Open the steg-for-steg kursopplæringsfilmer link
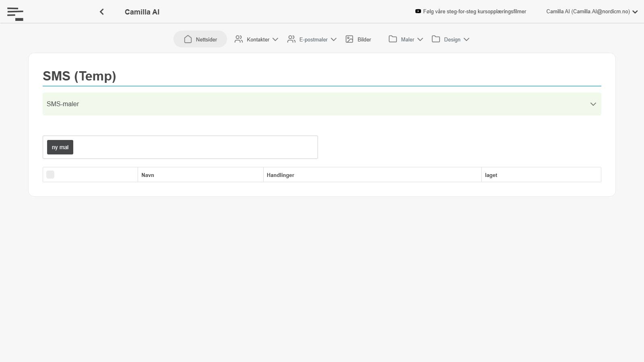644x362 pixels. (x=475, y=11)
